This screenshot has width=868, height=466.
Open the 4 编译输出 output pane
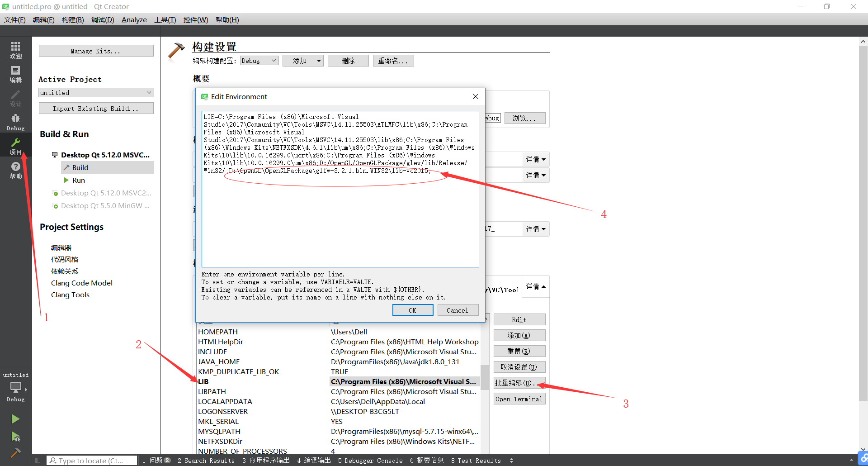pos(314,461)
